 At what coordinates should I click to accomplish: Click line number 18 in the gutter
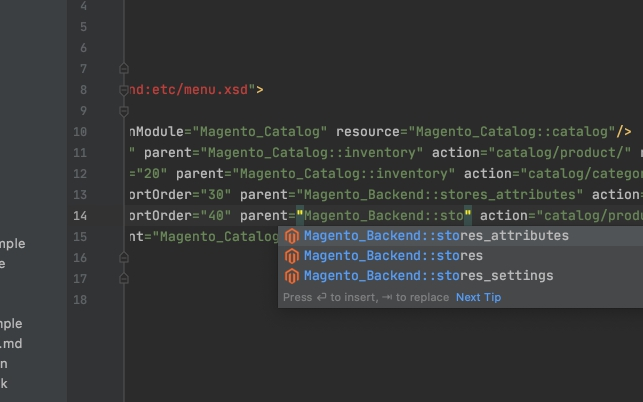tap(80, 300)
